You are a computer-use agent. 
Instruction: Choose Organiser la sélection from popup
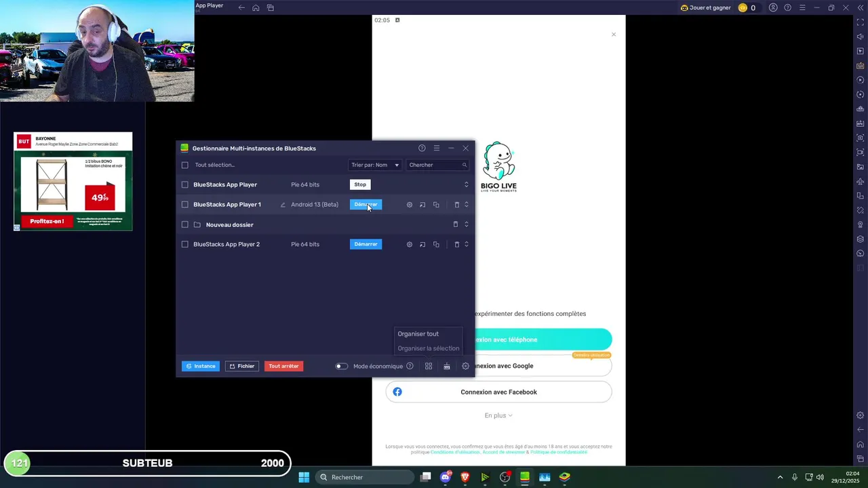429,348
